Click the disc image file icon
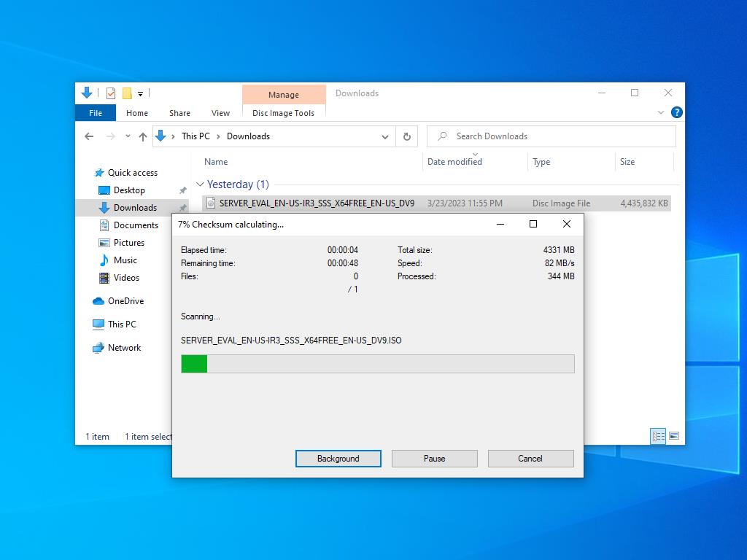This screenshot has height=560, width=747. (x=211, y=203)
